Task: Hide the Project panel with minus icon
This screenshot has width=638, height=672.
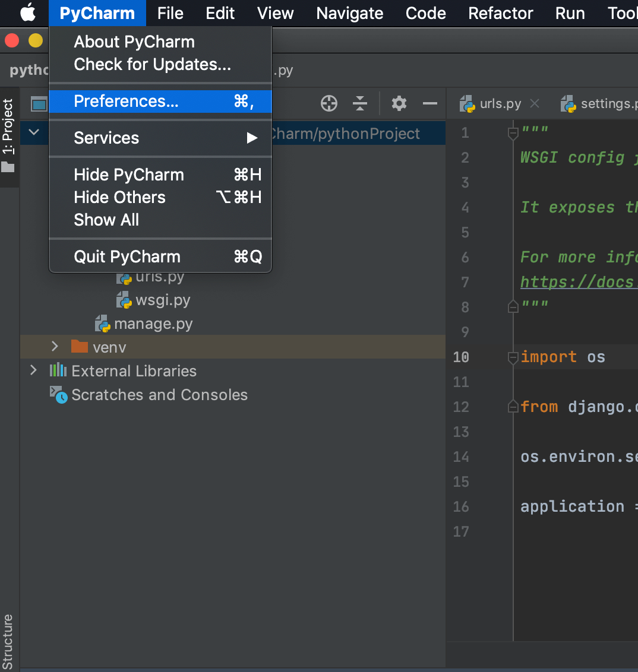Action: (429, 104)
